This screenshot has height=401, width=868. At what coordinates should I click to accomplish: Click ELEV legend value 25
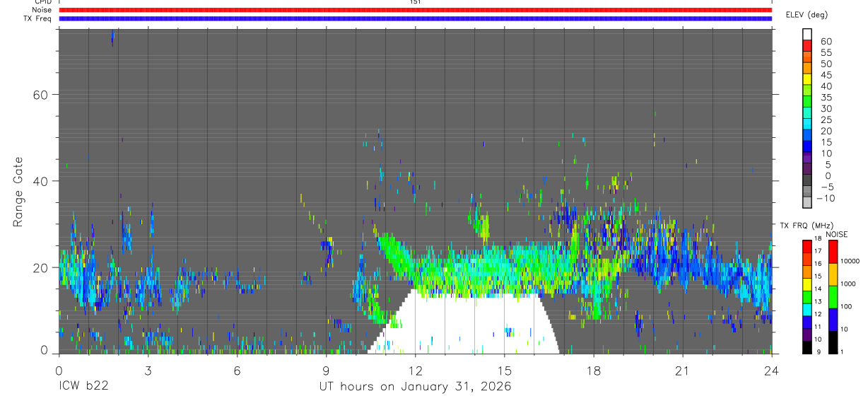826,120
